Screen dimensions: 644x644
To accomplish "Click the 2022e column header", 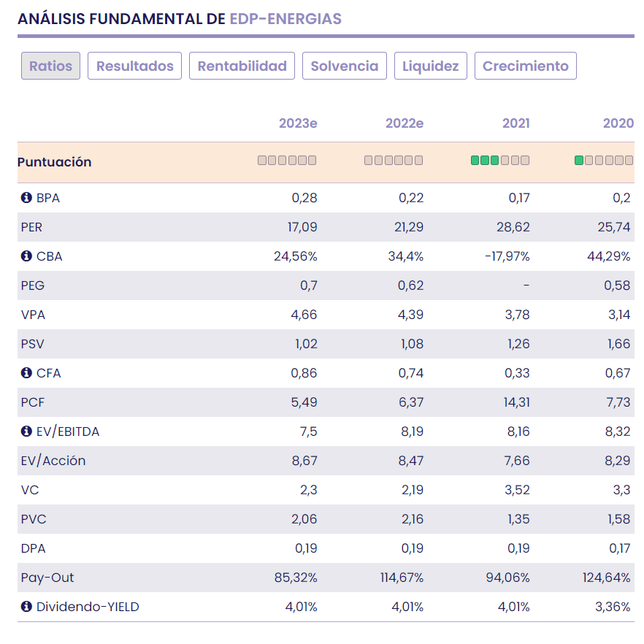I will pos(405,123).
